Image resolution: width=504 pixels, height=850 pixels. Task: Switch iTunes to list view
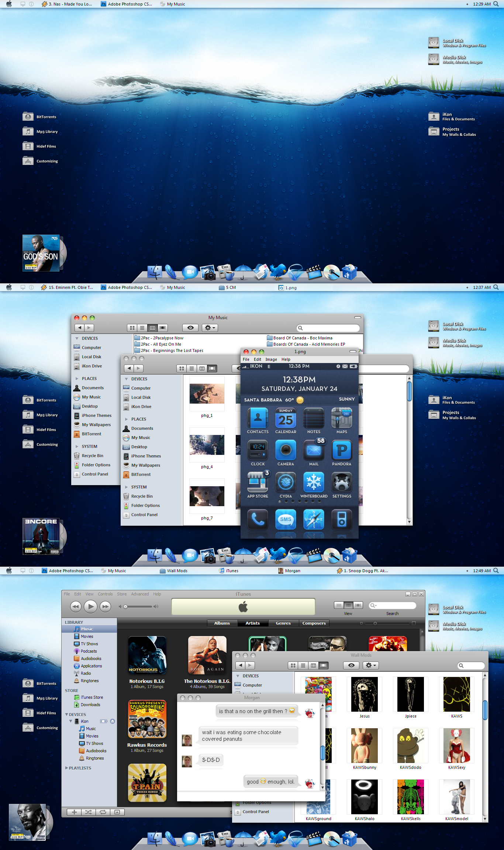tap(338, 605)
